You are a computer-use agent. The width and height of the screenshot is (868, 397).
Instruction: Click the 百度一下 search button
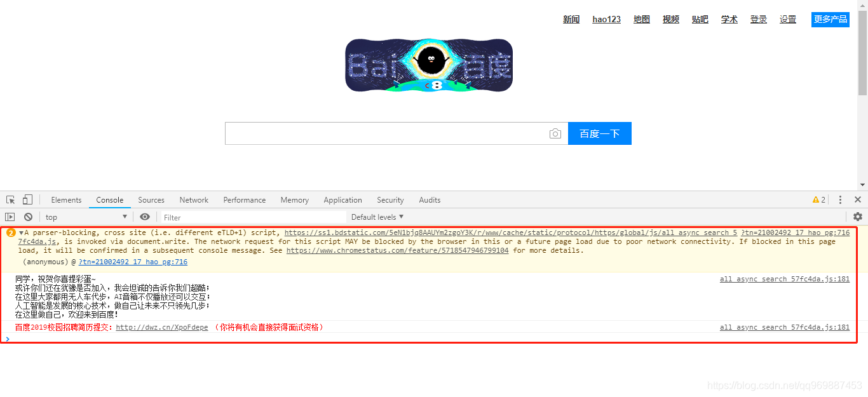(600, 133)
